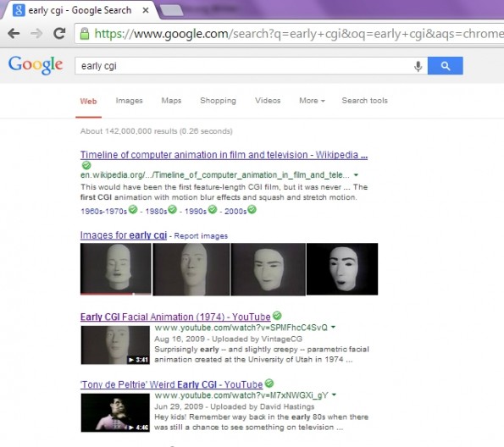Screen dimensions: 504x447
Task: Click the green padlock security icon
Action: [85, 33]
